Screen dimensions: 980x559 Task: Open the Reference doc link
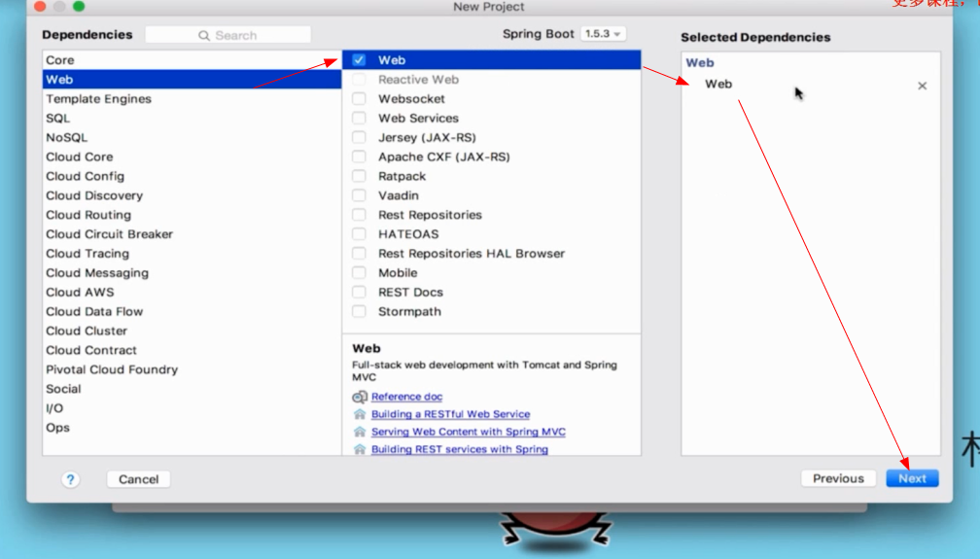[x=406, y=397]
